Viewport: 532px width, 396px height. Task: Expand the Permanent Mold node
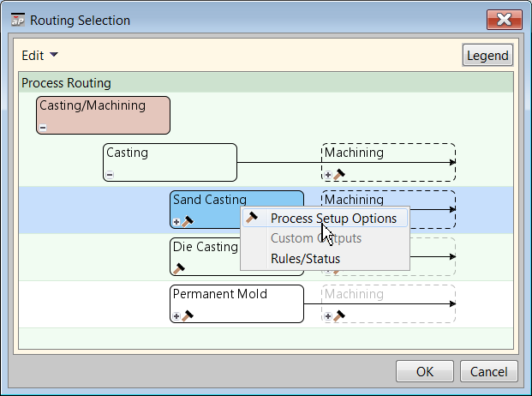coord(176,316)
